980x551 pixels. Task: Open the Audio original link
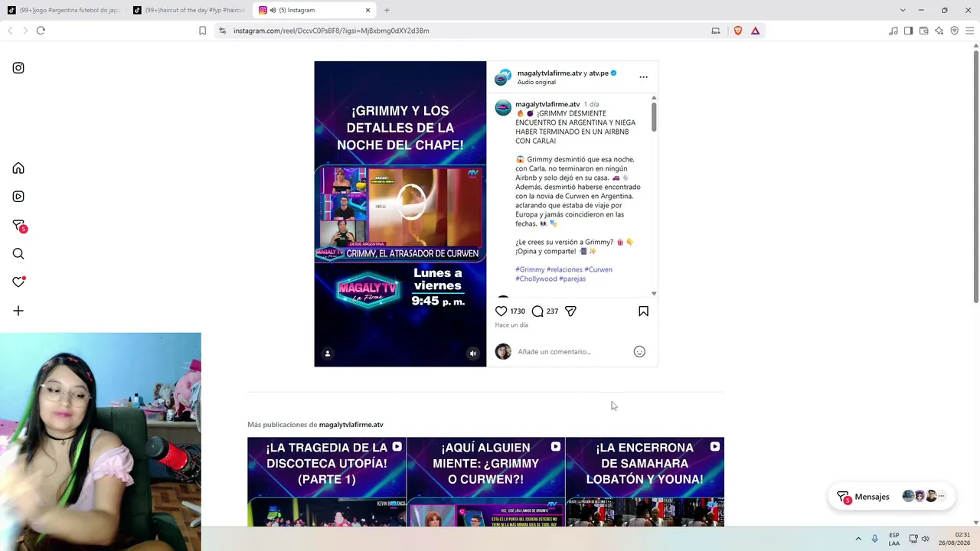[536, 82]
